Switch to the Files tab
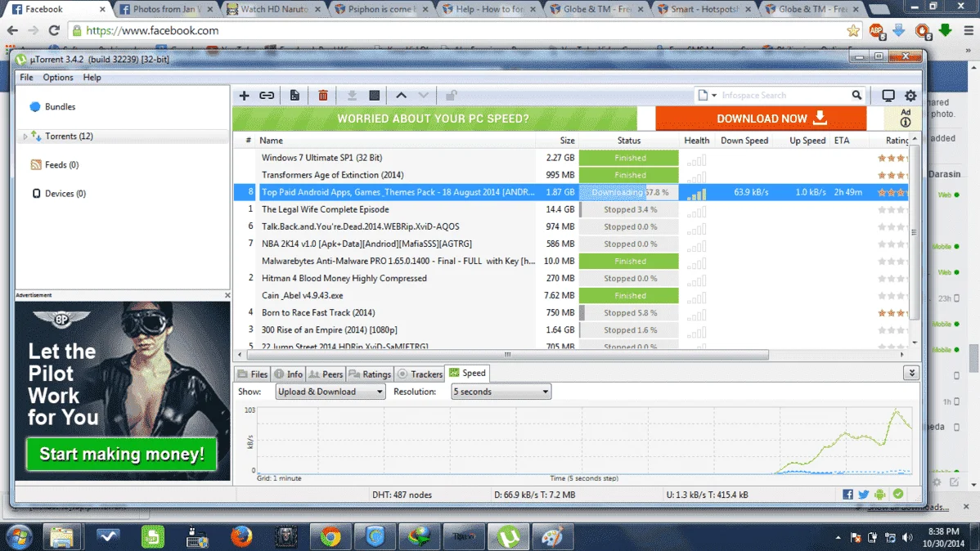The height and width of the screenshot is (551, 980). [253, 374]
